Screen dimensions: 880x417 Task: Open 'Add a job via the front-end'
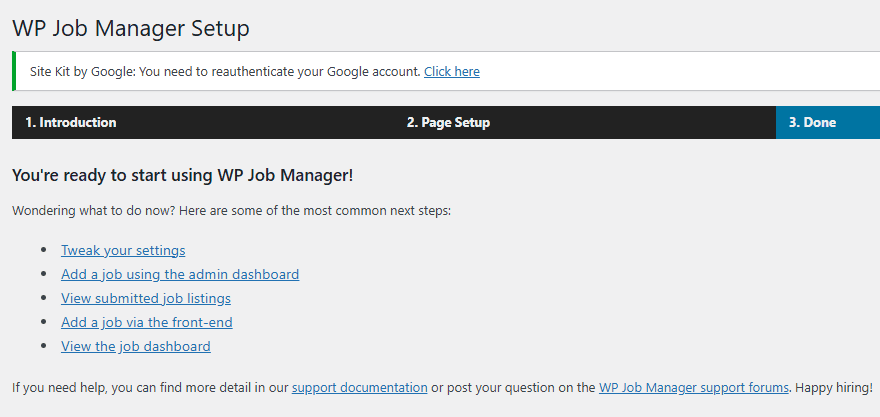click(146, 323)
